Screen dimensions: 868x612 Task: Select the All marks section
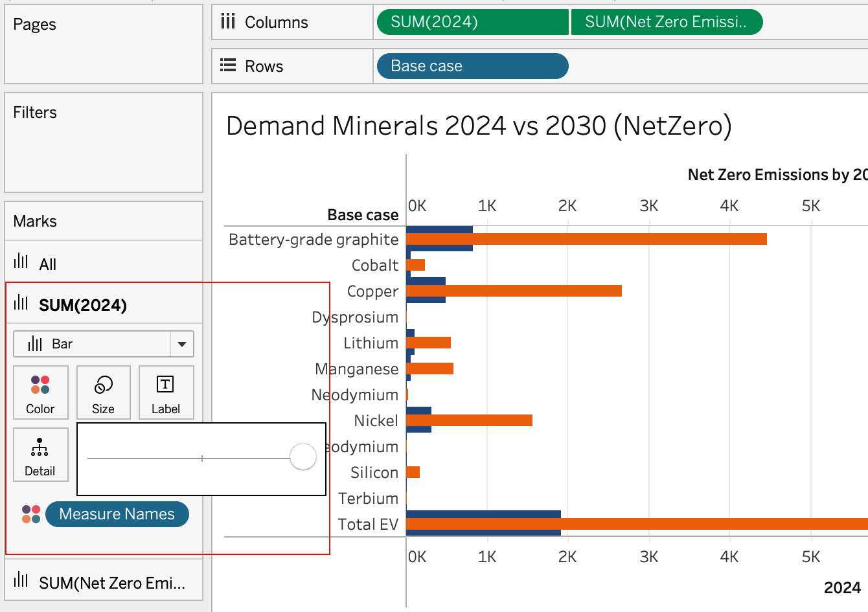(x=104, y=262)
